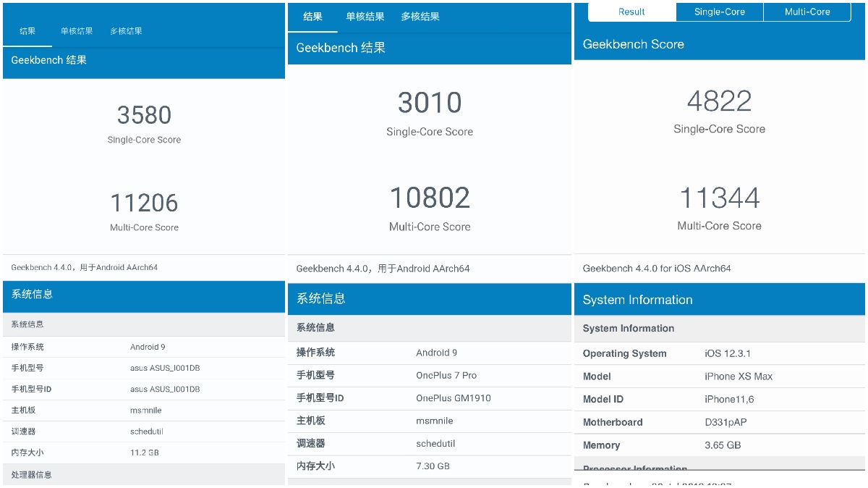
Task: Open 单核结果 tab in ASUS panel
Action: pos(77,31)
